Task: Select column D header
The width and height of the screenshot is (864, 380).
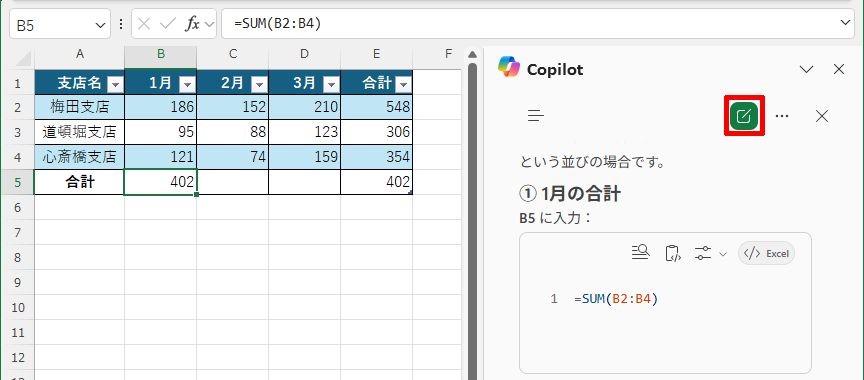Action: [x=305, y=54]
